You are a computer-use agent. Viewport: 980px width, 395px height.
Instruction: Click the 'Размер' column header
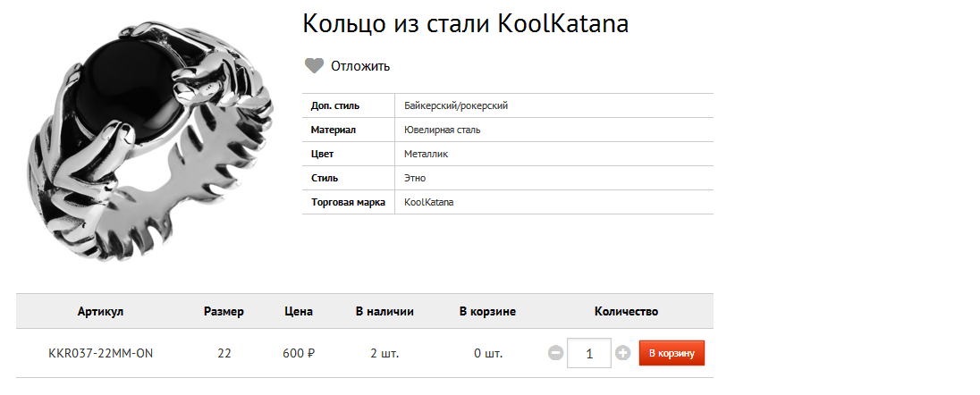(x=224, y=312)
